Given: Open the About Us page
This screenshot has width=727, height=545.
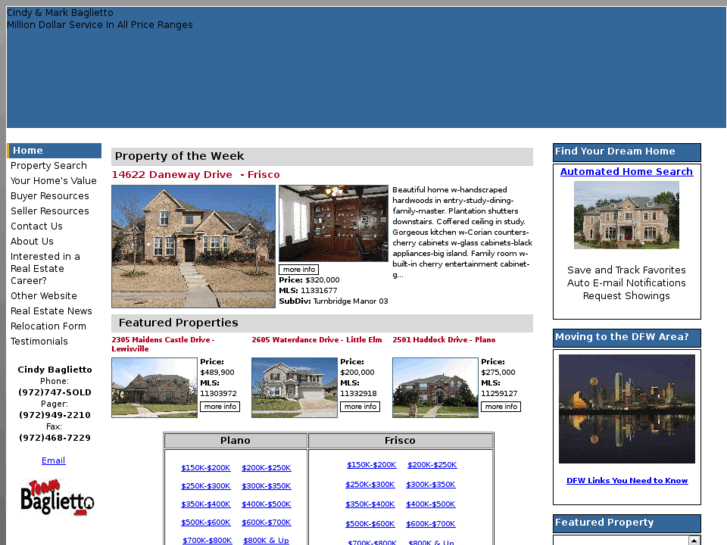Looking at the screenshot, I should (x=32, y=241).
